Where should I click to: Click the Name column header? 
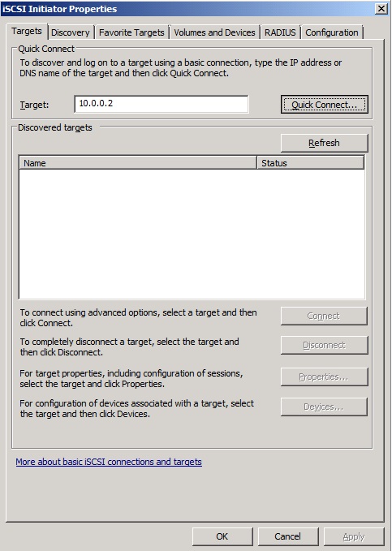(138, 163)
